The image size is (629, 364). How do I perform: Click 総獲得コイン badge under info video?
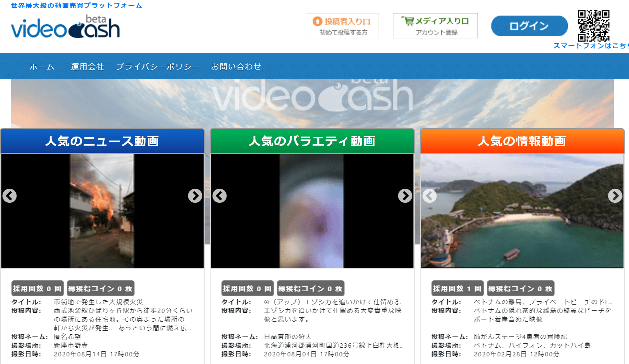tap(520, 289)
